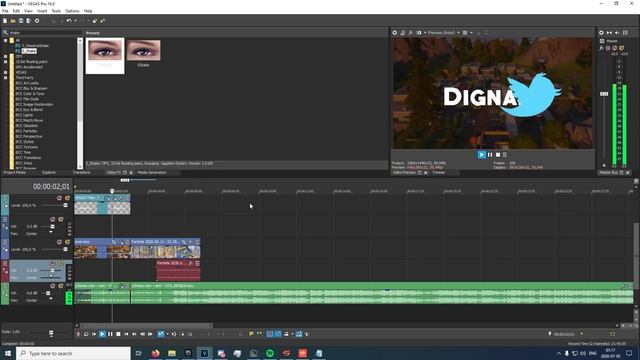Click Play From Start in timeline transport
Screen dimensions: 640x360
(x=94, y=334)
